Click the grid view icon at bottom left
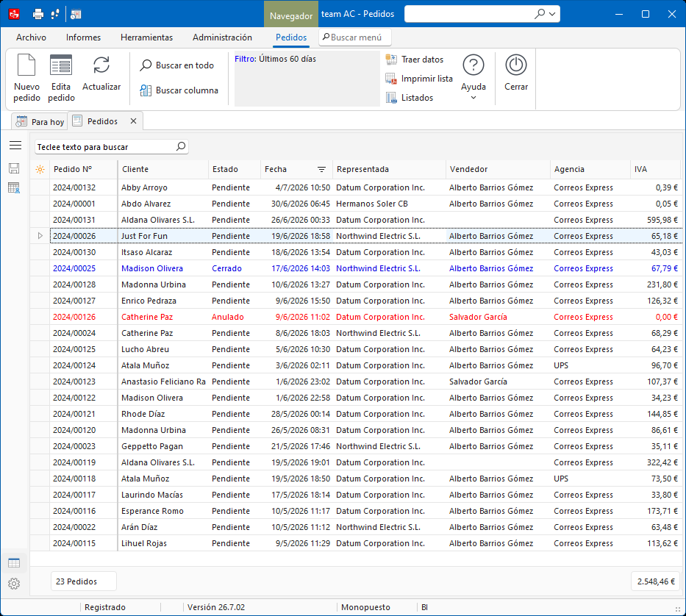 14,562
